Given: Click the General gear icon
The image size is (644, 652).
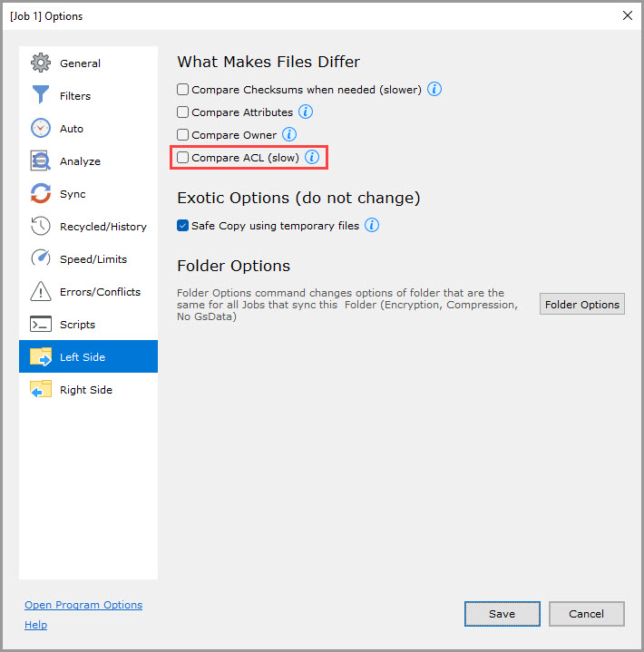Looking at the screenshot, I should (41, 63).
